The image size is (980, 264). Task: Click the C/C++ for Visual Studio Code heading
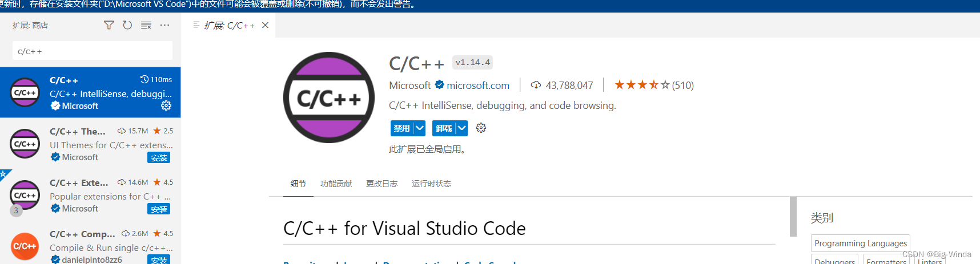[x=404, y=229]
